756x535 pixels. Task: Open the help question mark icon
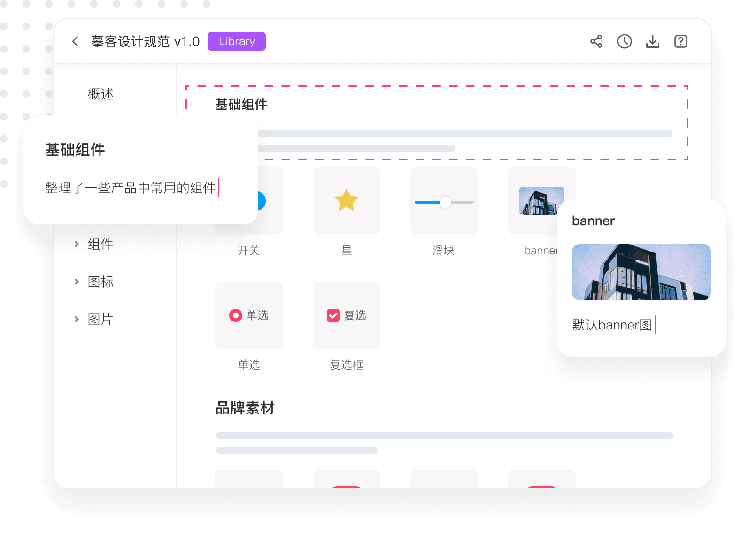click(x=680, y=41)
